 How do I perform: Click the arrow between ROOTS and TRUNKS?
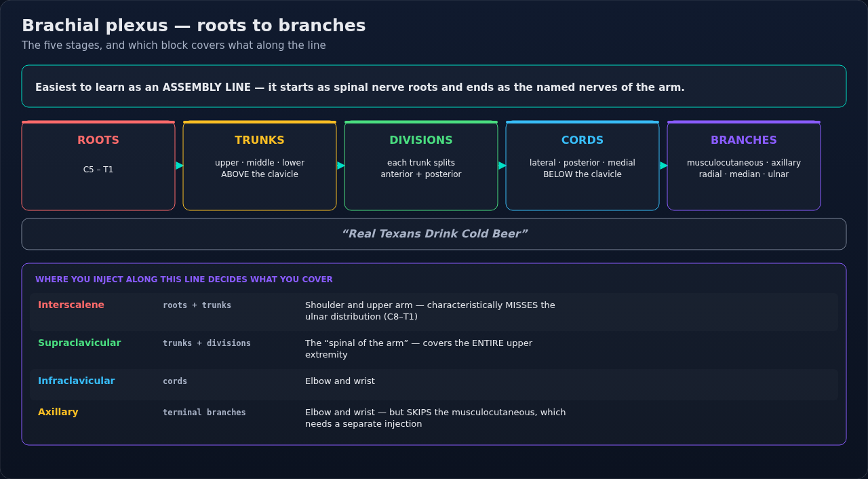point(180,166)
